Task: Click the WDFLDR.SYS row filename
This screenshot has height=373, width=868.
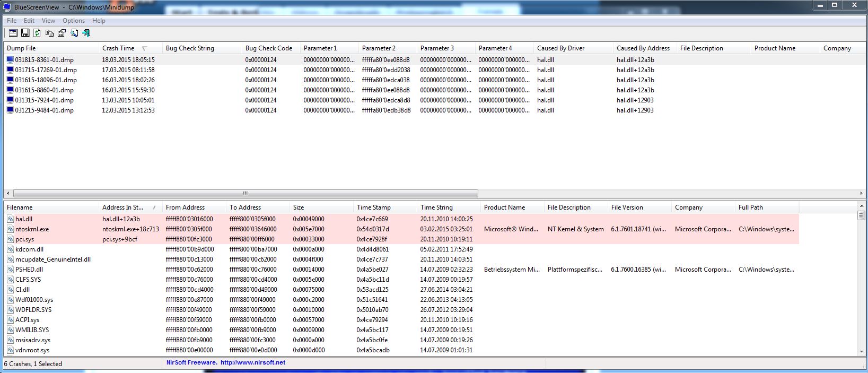Action: 33,310
